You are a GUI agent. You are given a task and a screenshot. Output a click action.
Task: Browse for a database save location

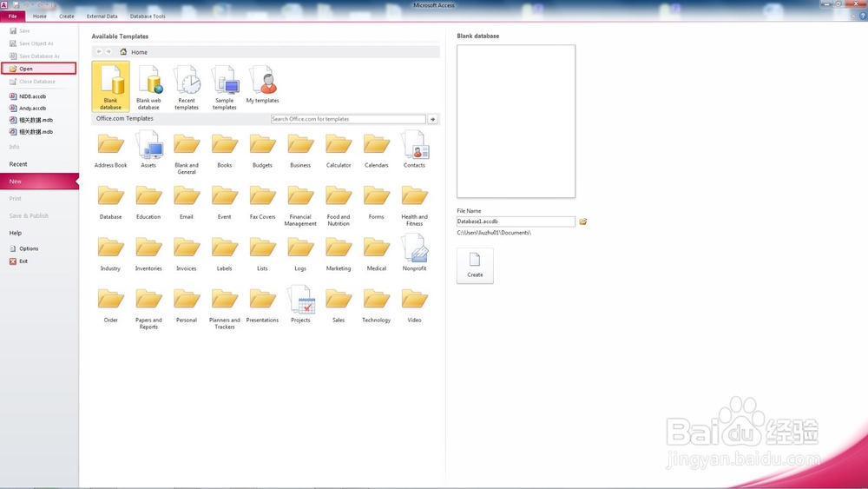[x=583, y=221]
